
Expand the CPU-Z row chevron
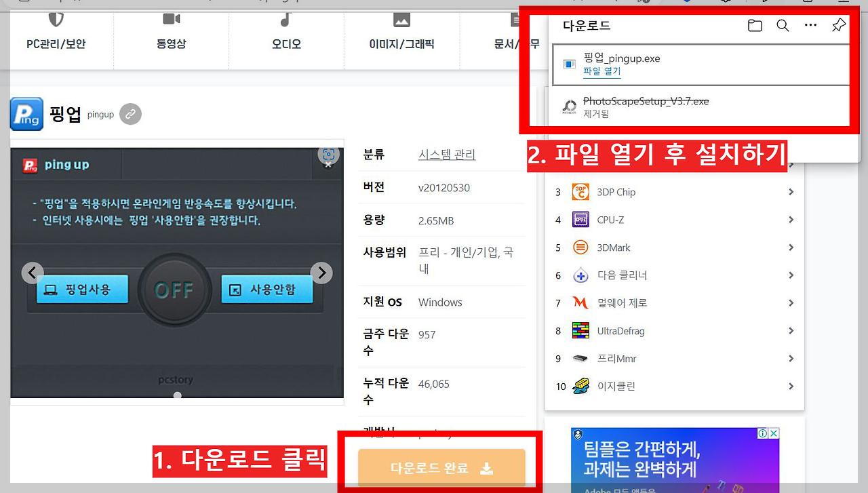791,220
